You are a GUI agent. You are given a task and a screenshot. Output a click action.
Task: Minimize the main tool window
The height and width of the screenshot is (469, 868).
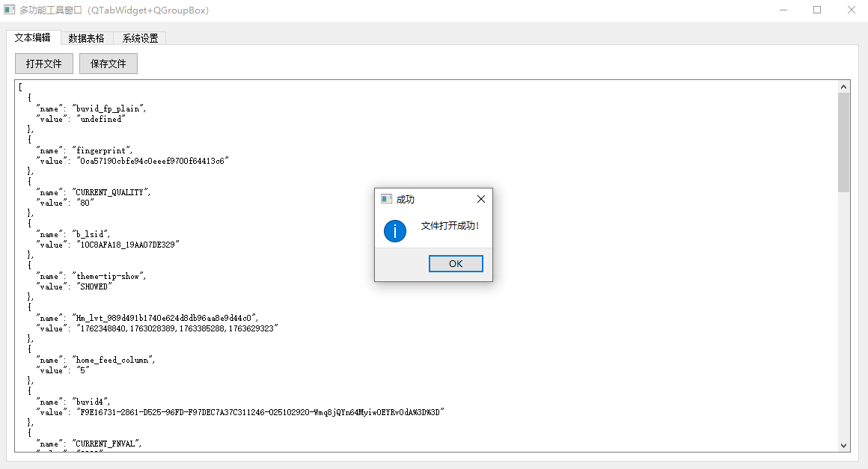783,10
